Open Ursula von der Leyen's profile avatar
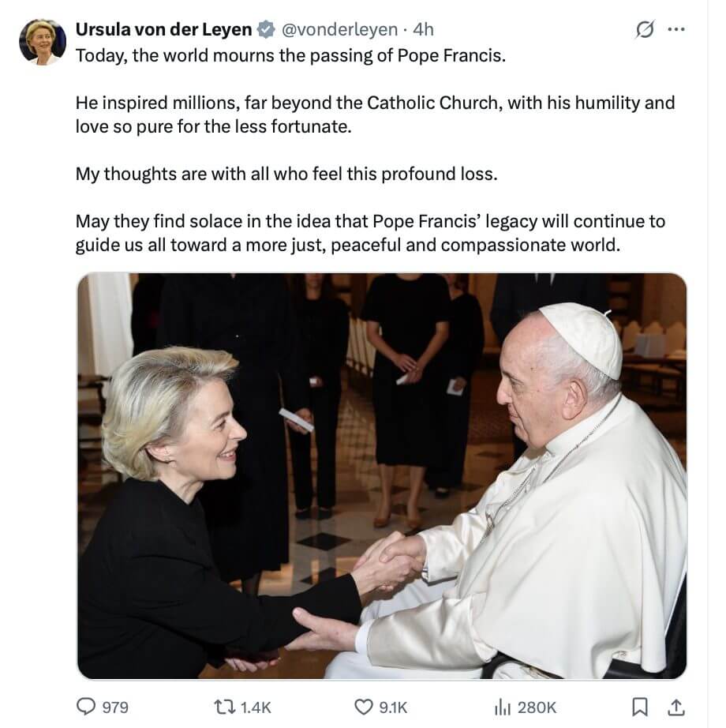The image size is (726, 728). point(43,42)
